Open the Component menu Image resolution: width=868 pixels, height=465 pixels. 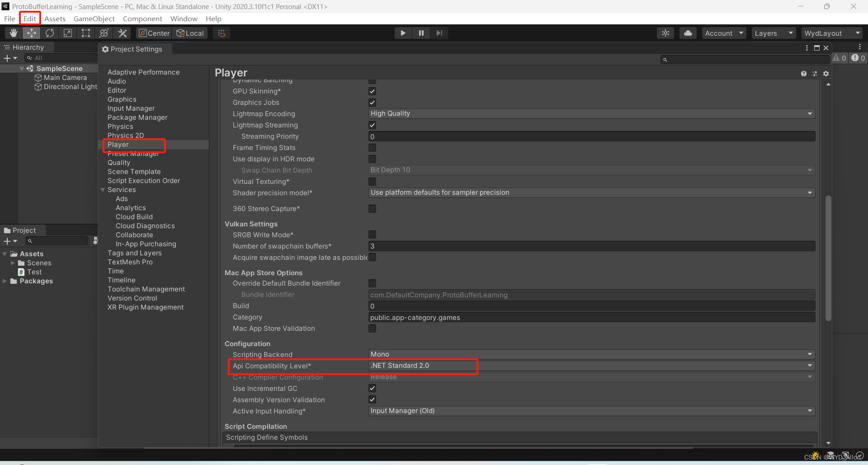point(142,19)
